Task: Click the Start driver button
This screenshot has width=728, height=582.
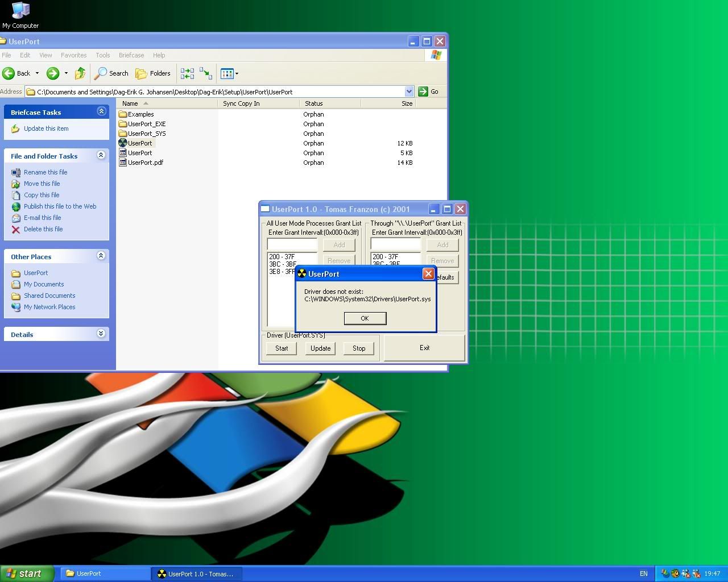Action: (x=282, y=348)
